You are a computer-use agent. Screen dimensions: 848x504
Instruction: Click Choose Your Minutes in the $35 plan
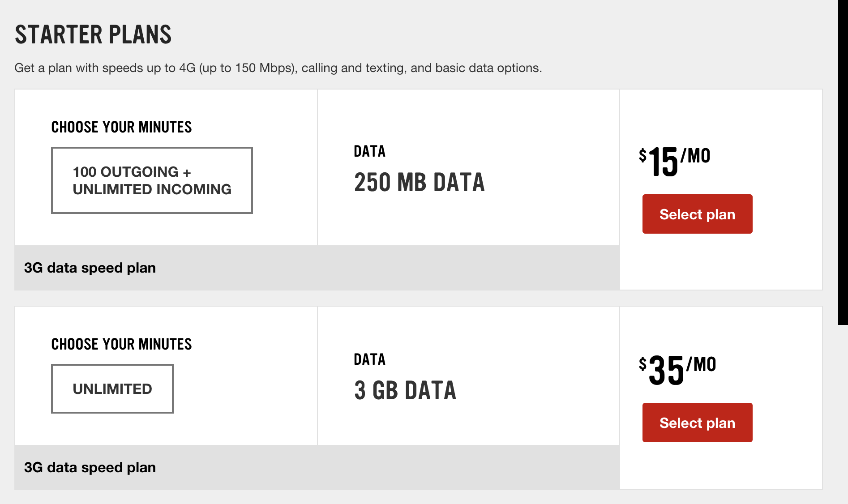121,344
